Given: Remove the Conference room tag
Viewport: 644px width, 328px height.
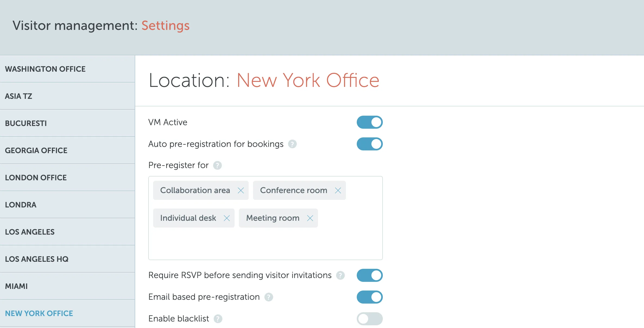Looking at the screenshot, I should [338, 190].
